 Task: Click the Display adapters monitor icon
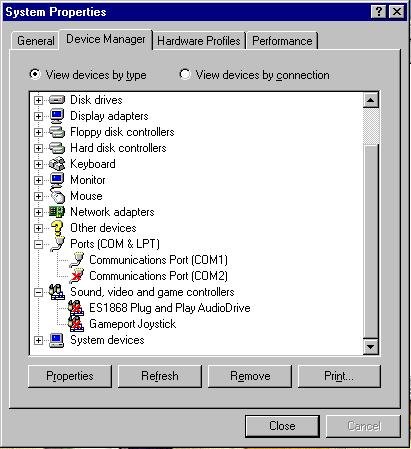[x=57, y=116]
